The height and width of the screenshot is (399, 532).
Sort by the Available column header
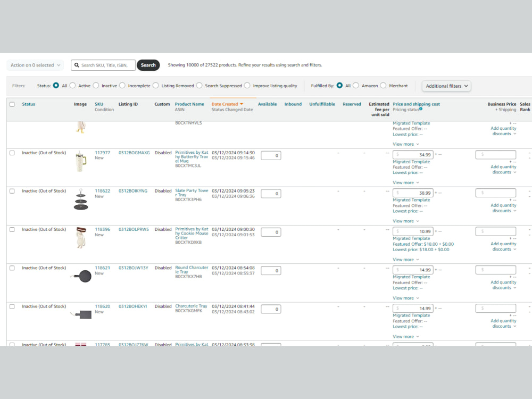click(x=268, y=104)
